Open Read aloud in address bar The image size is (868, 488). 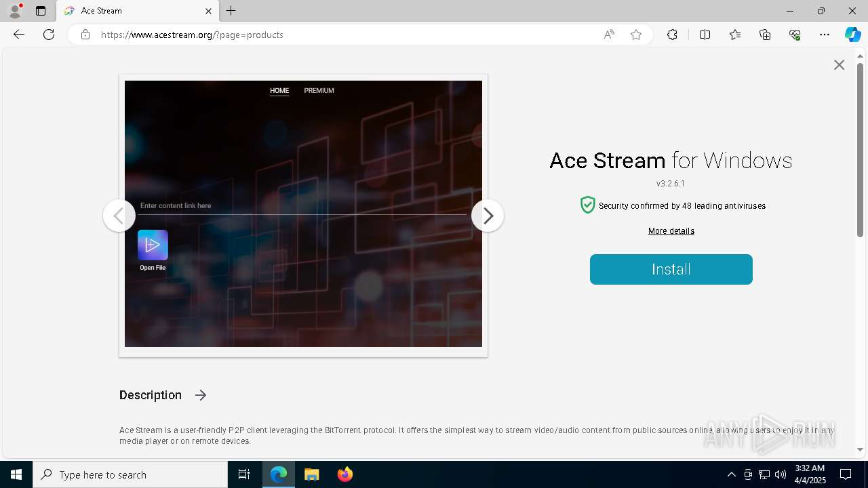coord(609,35)
